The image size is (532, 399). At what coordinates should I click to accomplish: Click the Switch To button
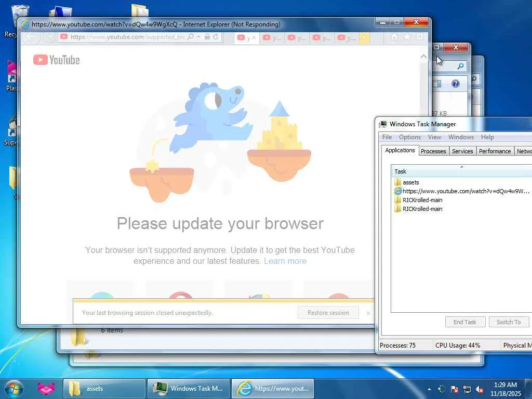click(x=509, y=322)
